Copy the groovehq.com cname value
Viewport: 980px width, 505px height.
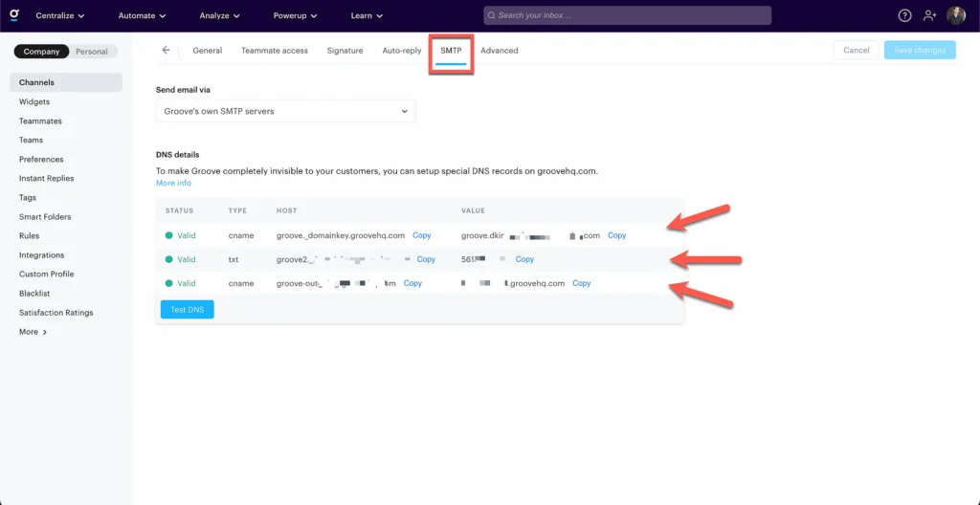click(581, 283)
